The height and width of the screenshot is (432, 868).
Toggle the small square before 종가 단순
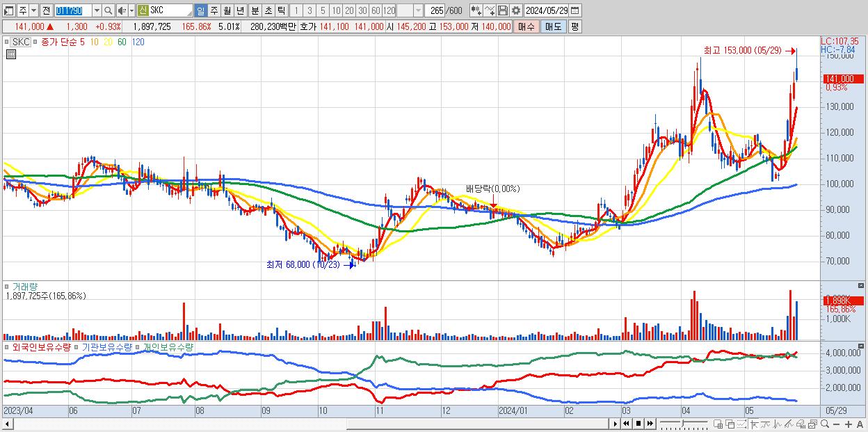click(37, 42)
